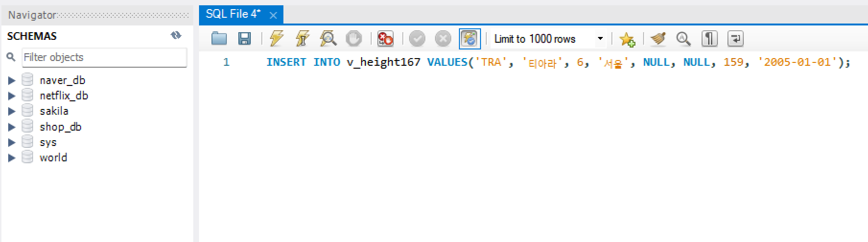Stop query execution with the hand icon

[354, 38]
